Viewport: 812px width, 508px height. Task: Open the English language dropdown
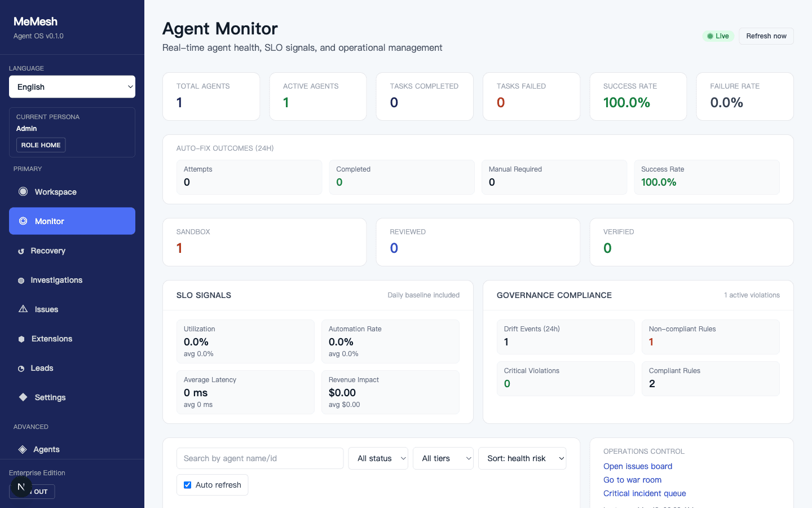pos(72,87)
